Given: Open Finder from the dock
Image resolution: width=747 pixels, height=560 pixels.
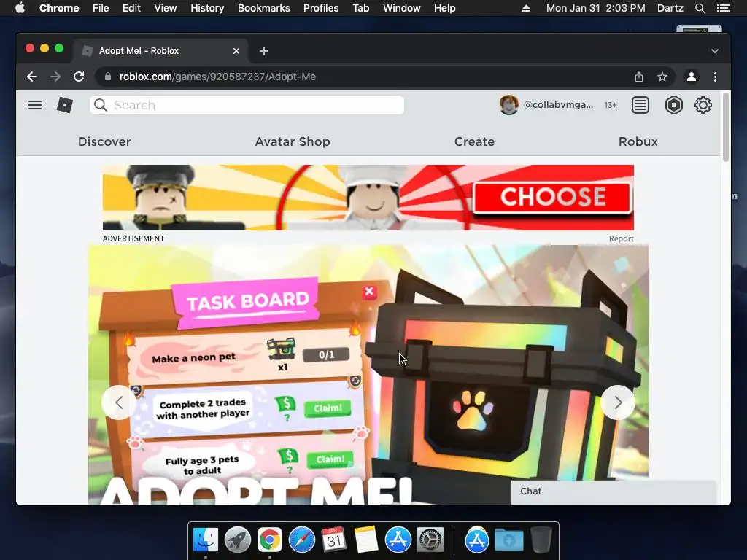Looking at the screenshot, I should point(206,540).
